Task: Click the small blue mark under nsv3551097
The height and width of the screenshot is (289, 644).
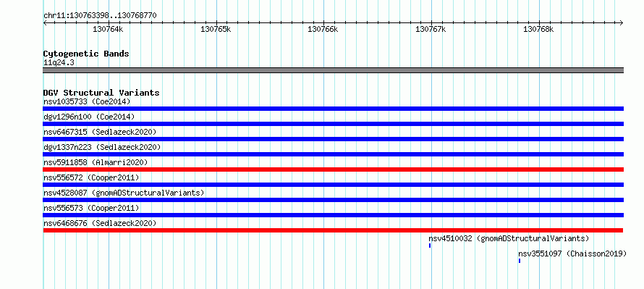Action: [519, 261]
